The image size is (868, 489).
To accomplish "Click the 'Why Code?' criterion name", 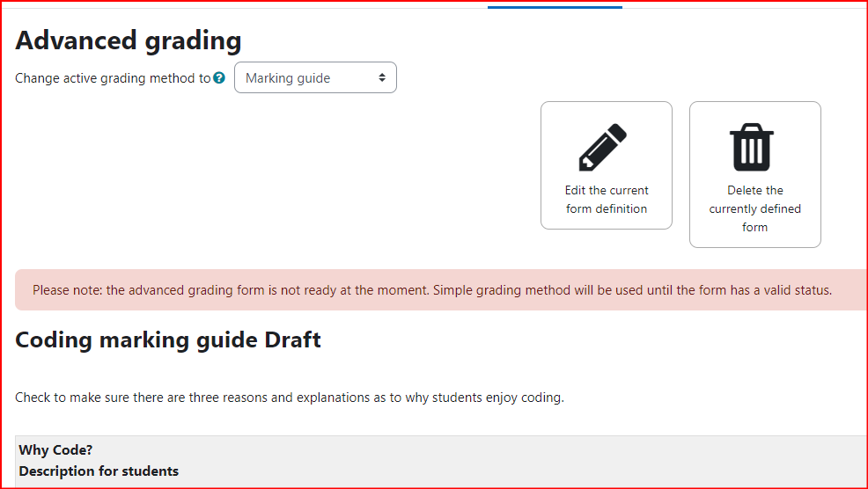I will point(55,449).
